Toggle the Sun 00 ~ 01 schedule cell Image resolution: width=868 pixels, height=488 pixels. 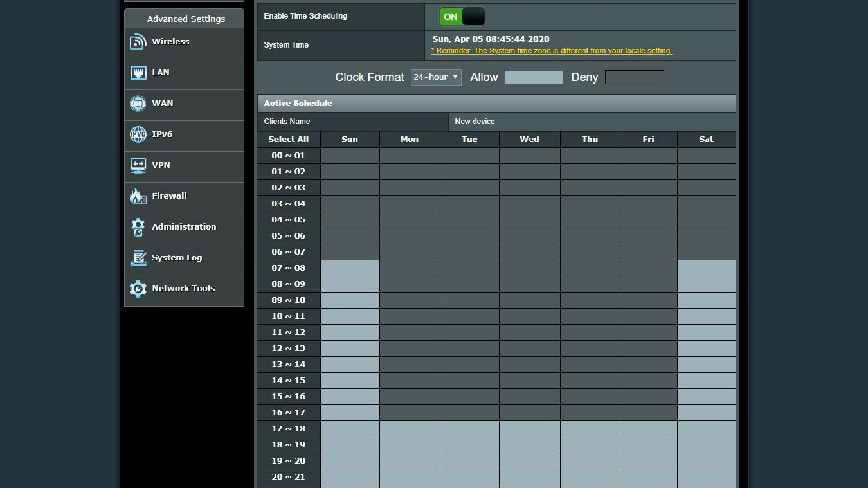(x=350, y=156)
